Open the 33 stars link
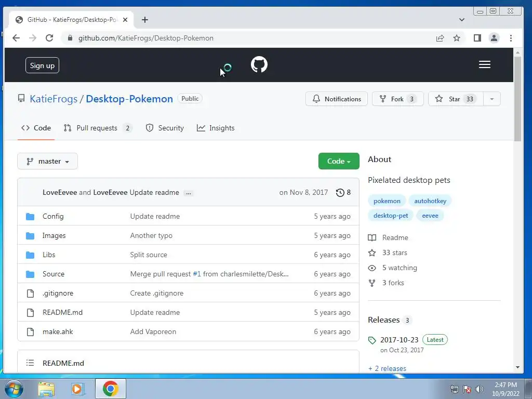532x399 pixels. (388, 253)
